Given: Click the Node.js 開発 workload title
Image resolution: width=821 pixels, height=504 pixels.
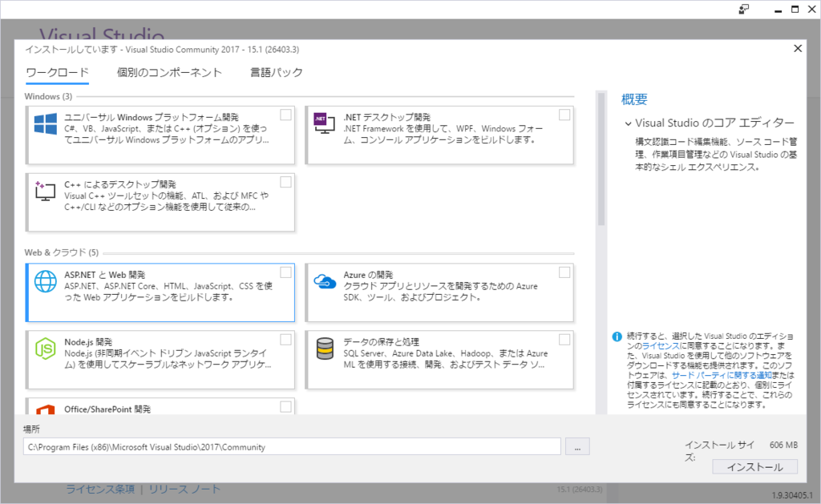Looking at the screenshot, I should click(x=88, y=342).
